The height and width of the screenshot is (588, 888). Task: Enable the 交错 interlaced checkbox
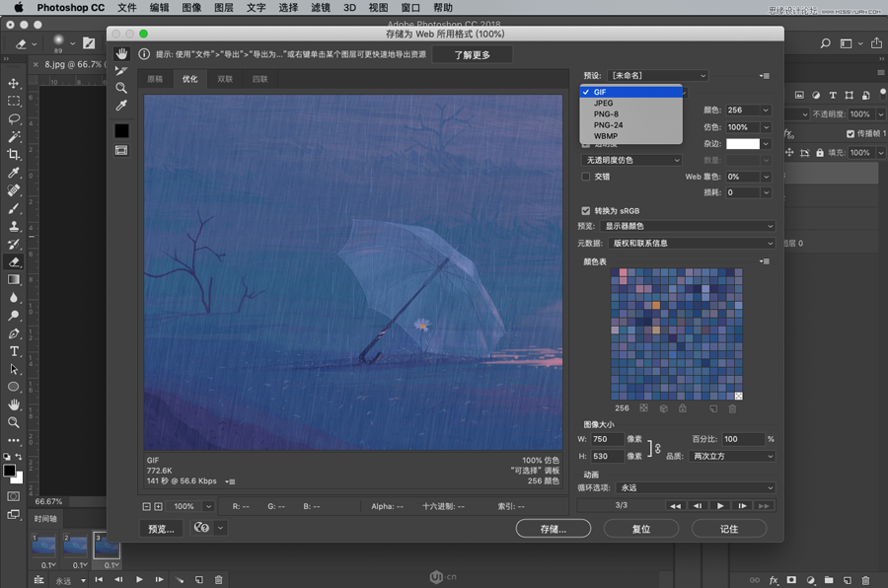586,177
